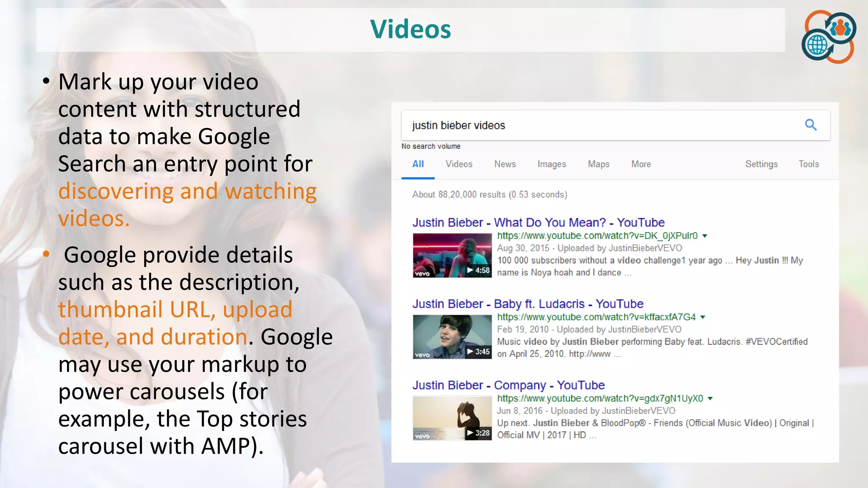Switch to the Videos search tab
This screenshot has width=868, height=488.
(459, 164)
